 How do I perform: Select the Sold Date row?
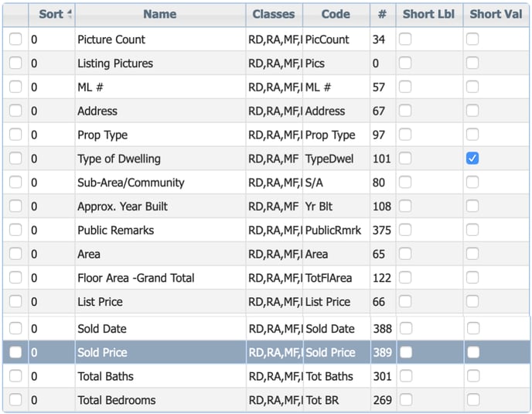(x=266, y=328)
